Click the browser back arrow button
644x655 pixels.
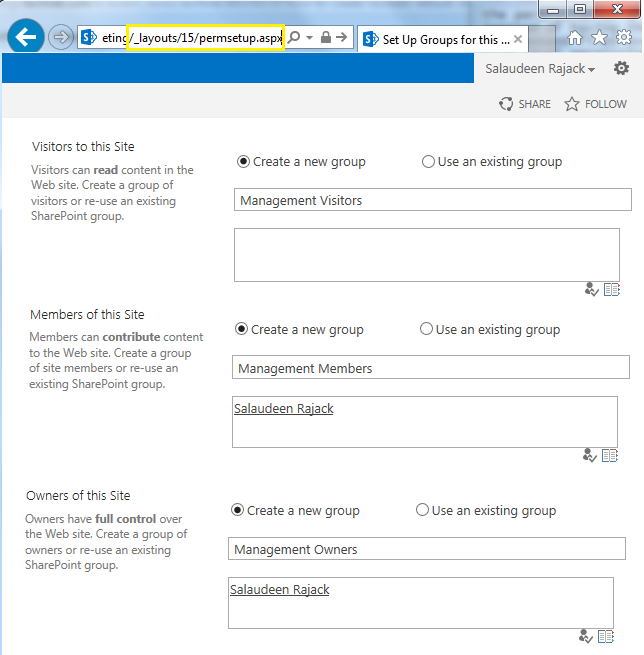[x=26, y=37]
